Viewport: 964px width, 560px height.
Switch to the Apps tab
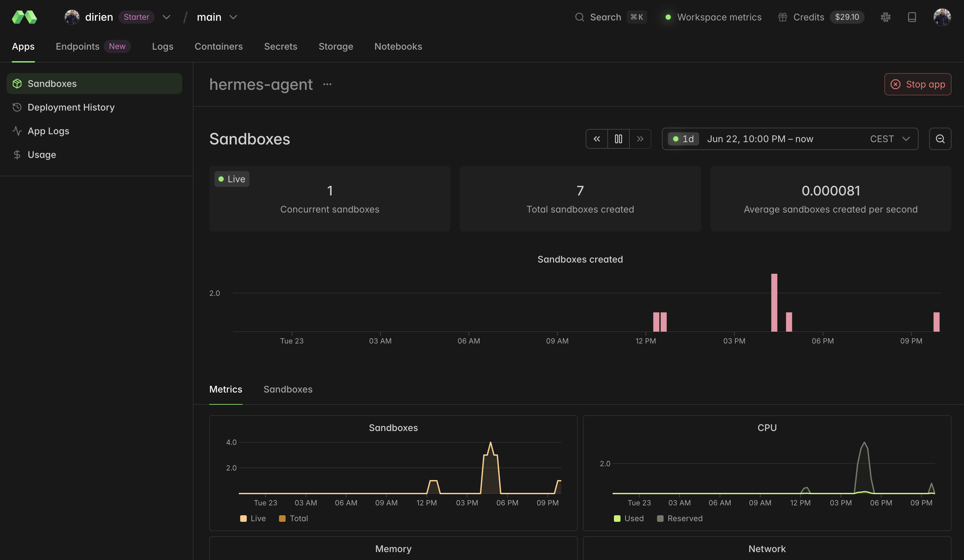coord(23,46)
